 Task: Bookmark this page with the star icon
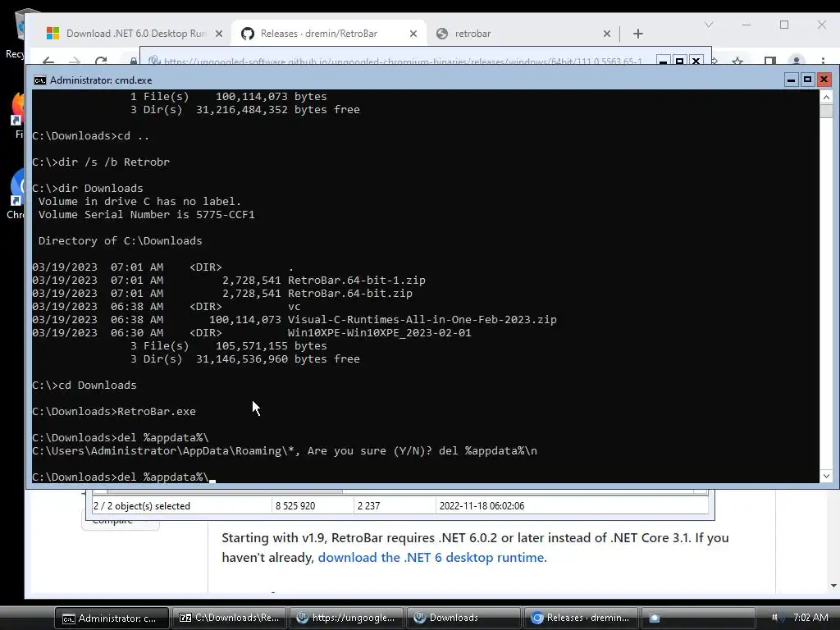click(737, 61)
